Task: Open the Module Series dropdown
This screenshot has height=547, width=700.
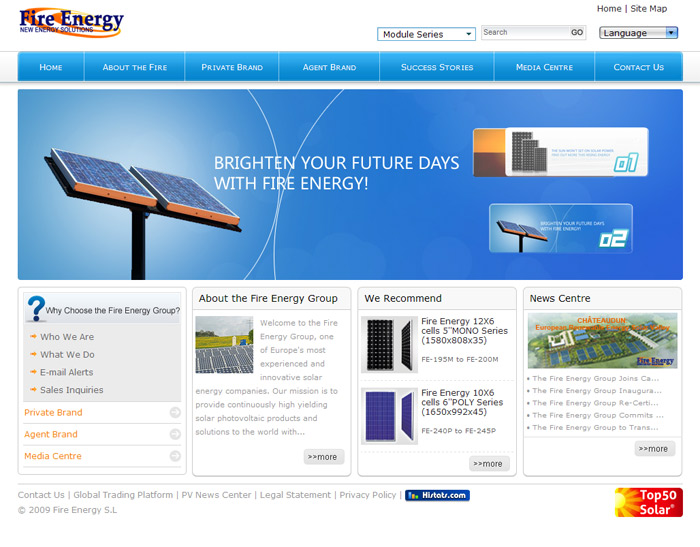Action: coord(426,34)
